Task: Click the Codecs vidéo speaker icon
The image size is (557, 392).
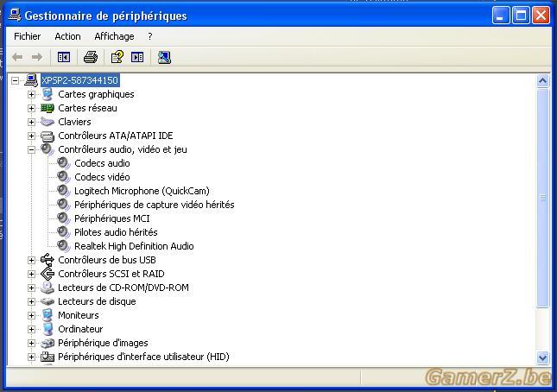Action: (64, 177)
